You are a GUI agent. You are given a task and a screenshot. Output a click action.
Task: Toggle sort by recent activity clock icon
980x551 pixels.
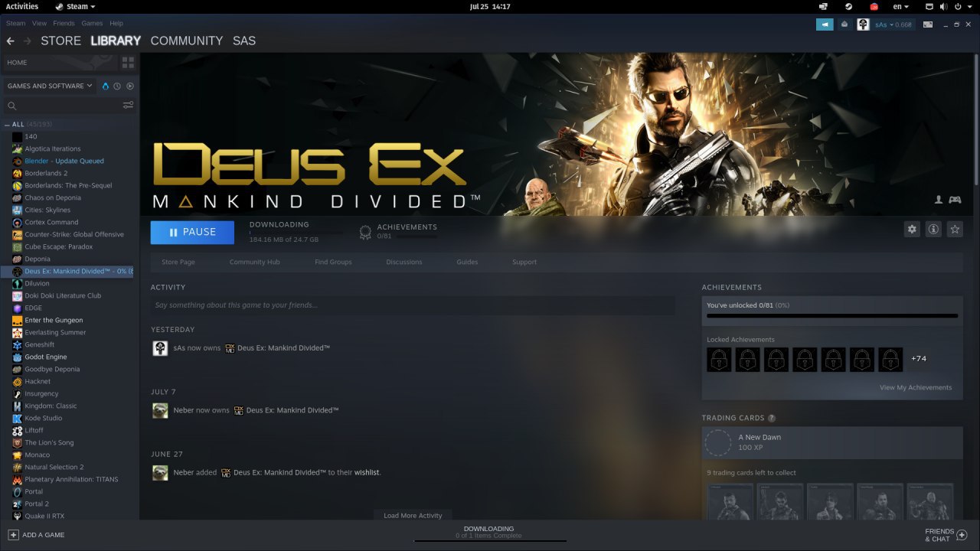pos(117,86)
